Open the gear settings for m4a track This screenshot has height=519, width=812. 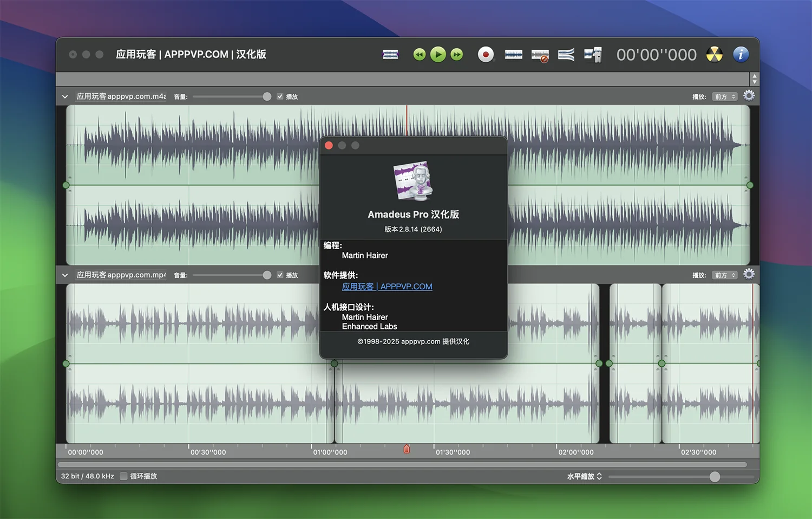(749, 96)
